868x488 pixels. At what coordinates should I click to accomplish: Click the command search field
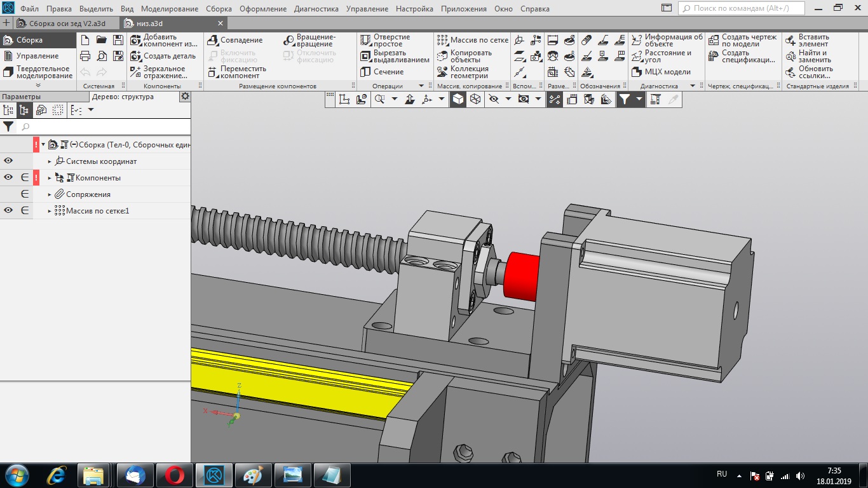pyautogui.click(x=742, y=8)
